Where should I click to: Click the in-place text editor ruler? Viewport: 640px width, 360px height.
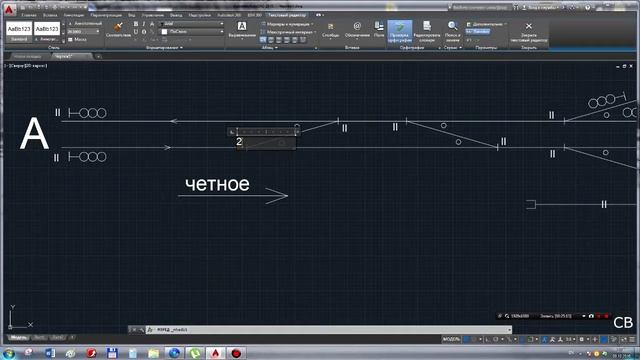(x=267, y=131)
